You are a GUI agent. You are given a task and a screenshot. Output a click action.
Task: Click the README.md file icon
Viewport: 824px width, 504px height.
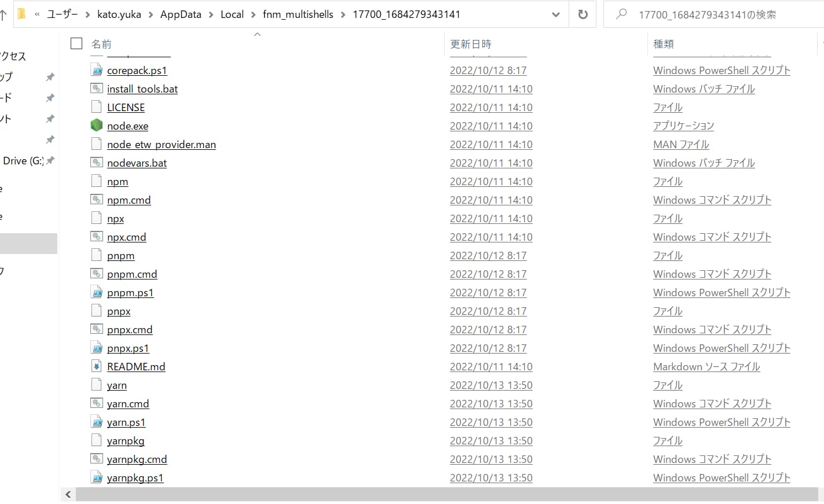point(97,366)
